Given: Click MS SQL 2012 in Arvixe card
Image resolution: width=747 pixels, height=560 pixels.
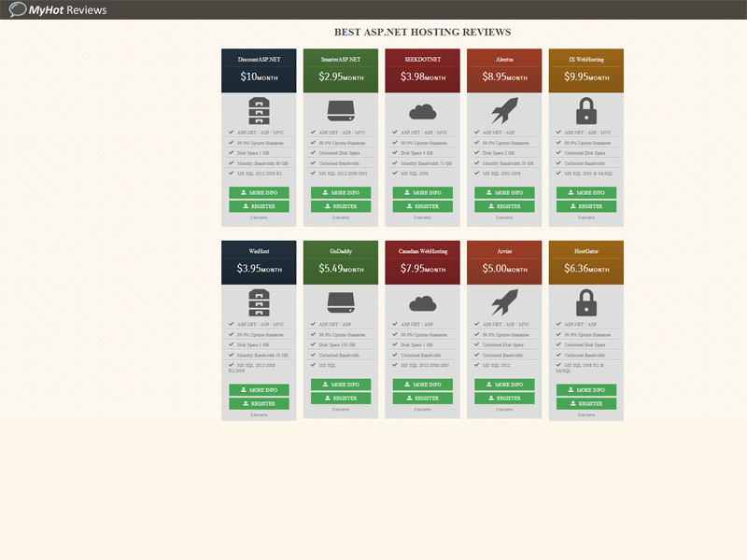Looking at the screenshot, I should [497, 365].
